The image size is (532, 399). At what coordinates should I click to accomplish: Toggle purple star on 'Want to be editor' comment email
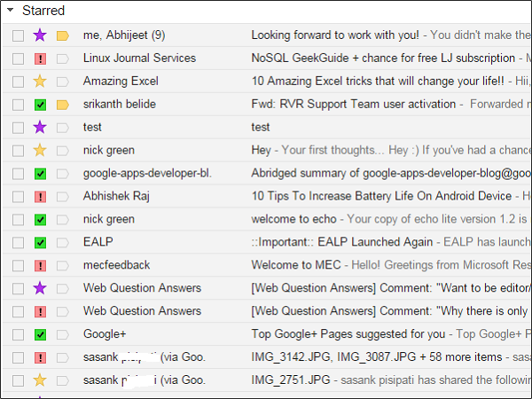click(40, 287)
